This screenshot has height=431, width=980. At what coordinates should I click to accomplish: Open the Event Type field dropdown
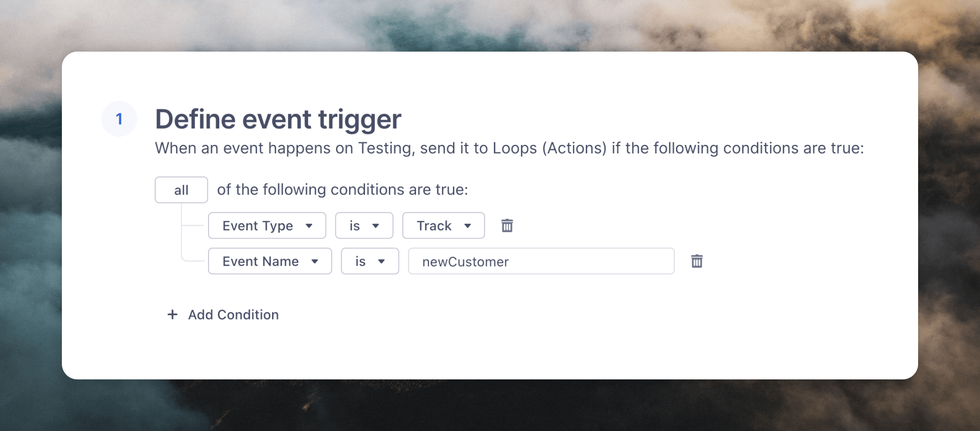tap(267, 225)
